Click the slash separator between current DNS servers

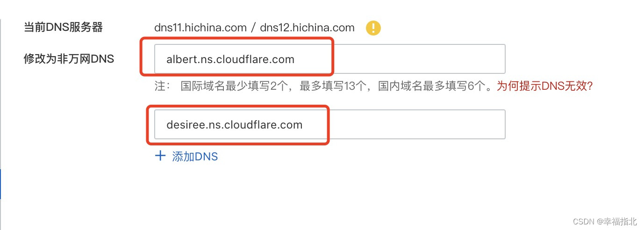pyautogui.click(x=253, y=28)
